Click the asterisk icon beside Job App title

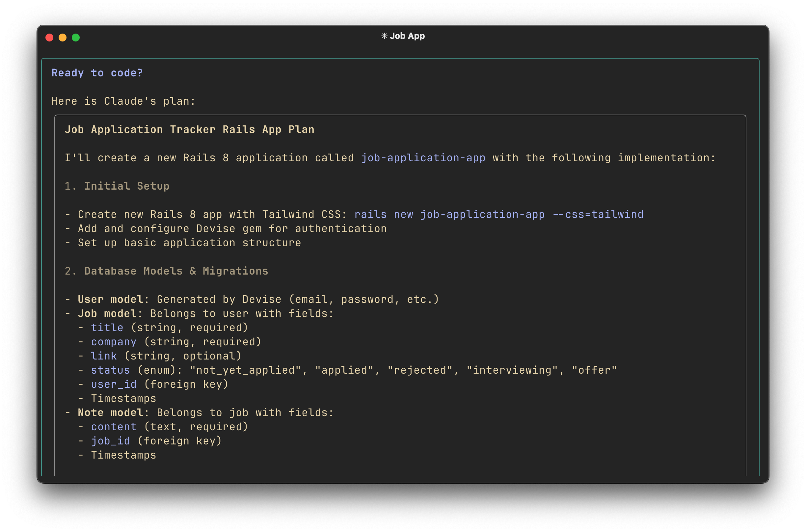(x=384, y=36)
